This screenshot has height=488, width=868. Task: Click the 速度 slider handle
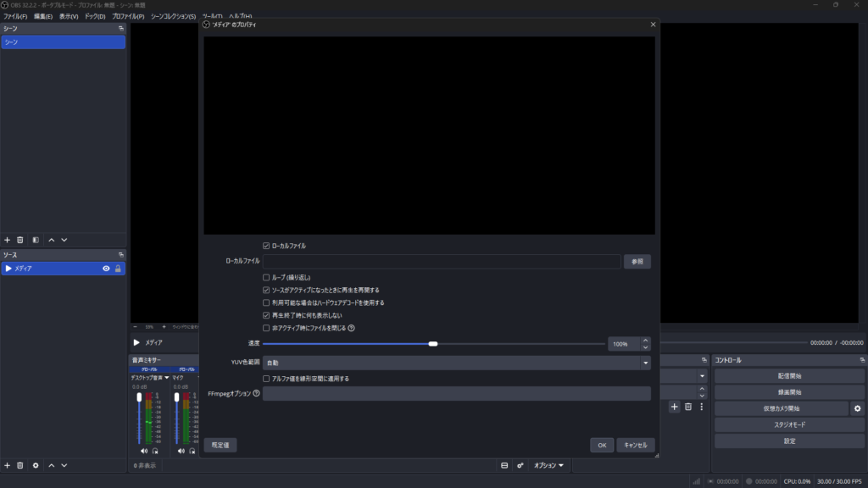coord(433,344)
